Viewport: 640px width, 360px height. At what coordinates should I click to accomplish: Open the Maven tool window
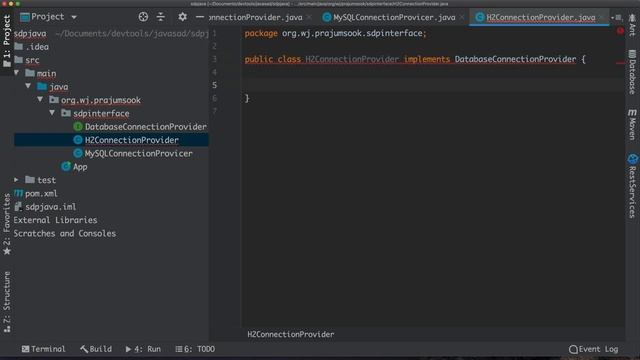point(632,124)
